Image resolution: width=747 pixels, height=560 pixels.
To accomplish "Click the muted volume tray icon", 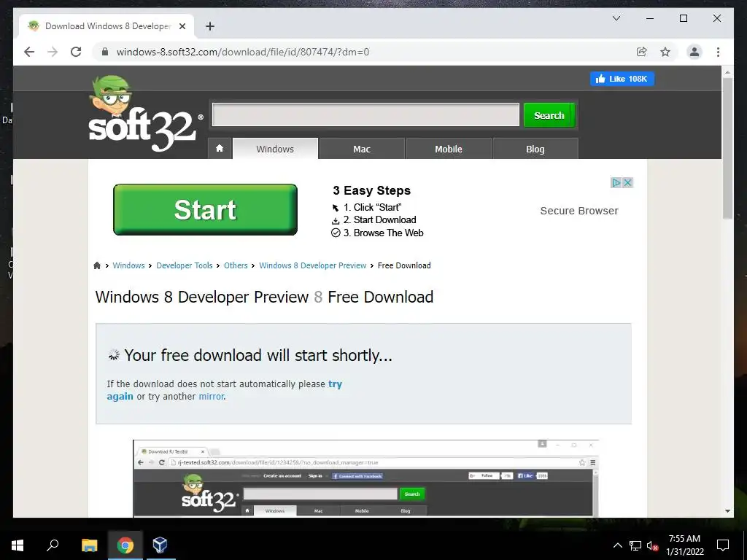I will point(653,545).
